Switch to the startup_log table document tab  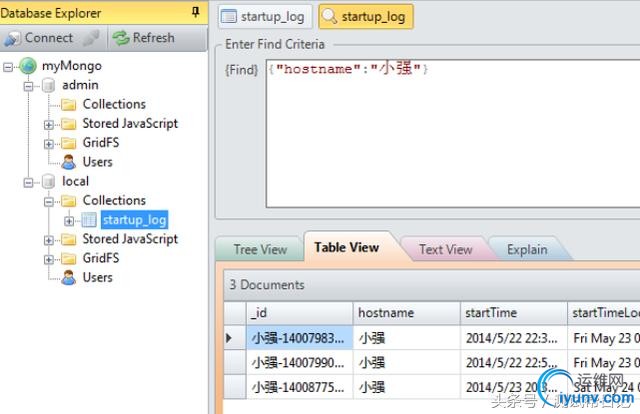[x=265, y=17]
